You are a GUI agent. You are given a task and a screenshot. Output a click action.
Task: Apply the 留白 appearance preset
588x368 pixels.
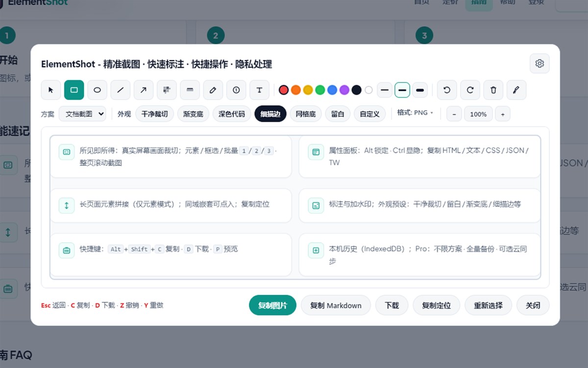338,114
